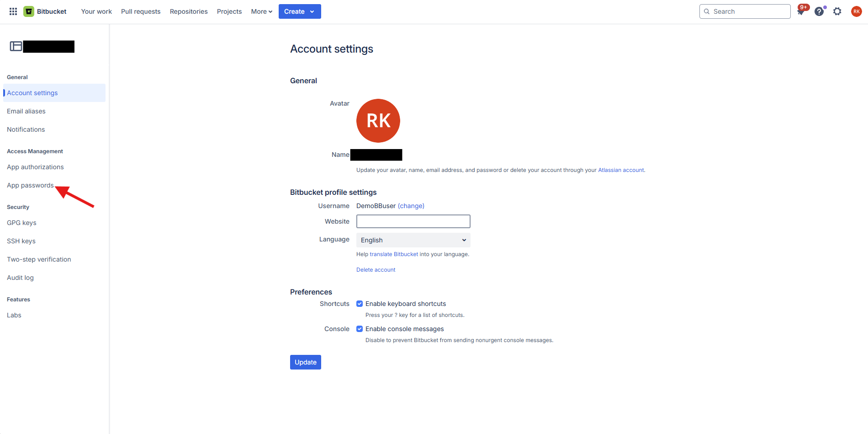
Task: Switch to the SSH keys settings page
Action: coord(21,241)
